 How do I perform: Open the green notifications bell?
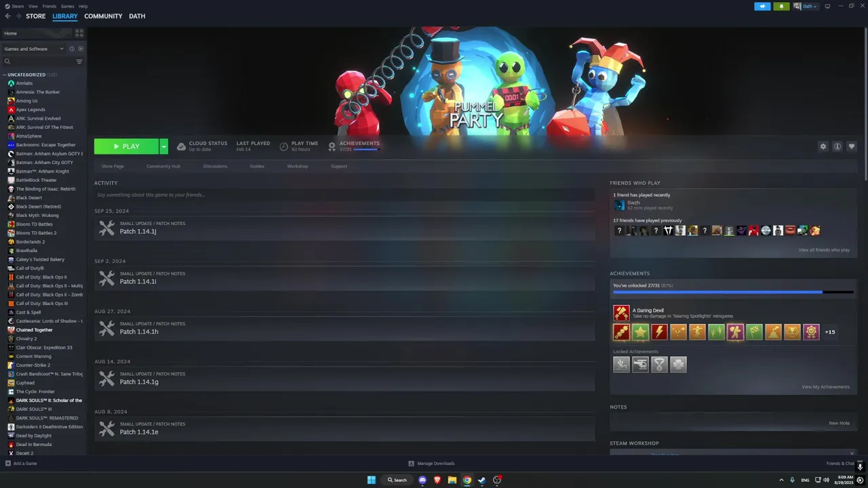(x=781, y=6)
